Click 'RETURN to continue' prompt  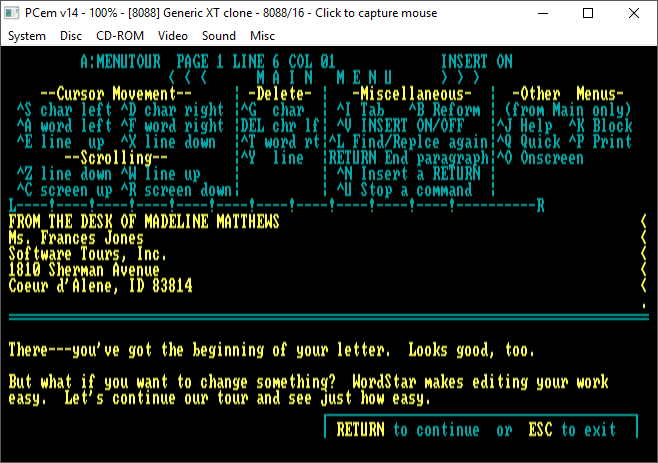pyautogui.click(x=408, y=430)
